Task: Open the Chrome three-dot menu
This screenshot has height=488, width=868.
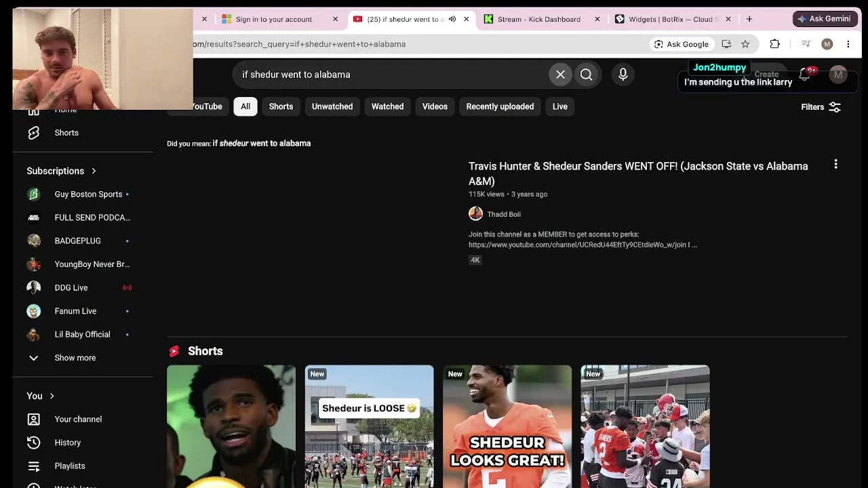Action: click(x=848, y=44)
